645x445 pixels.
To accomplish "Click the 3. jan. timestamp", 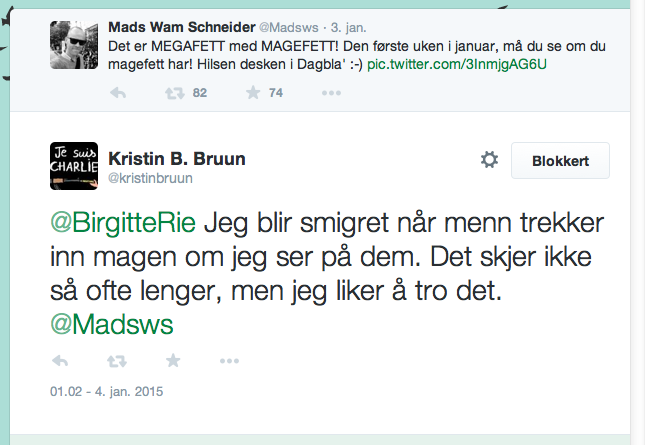I will click(348, 28).
